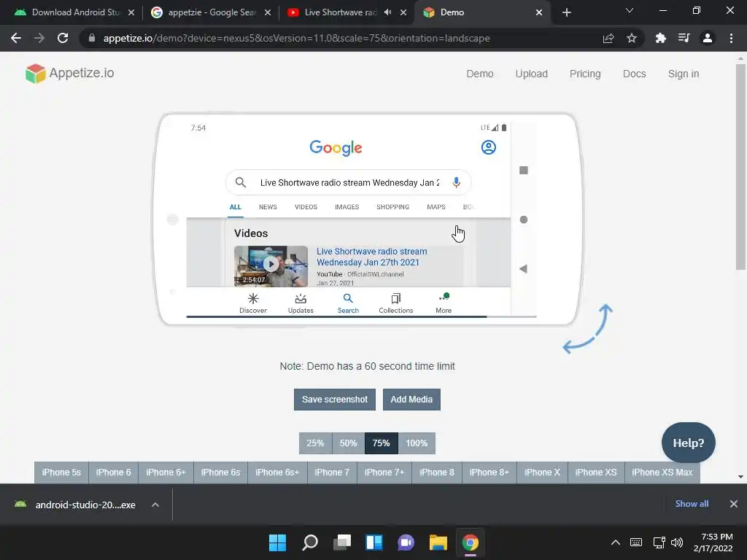The width and height of the screenshot is (747, 560).
Task: Switch to appetzie Google Search tab
Action: 211,12
